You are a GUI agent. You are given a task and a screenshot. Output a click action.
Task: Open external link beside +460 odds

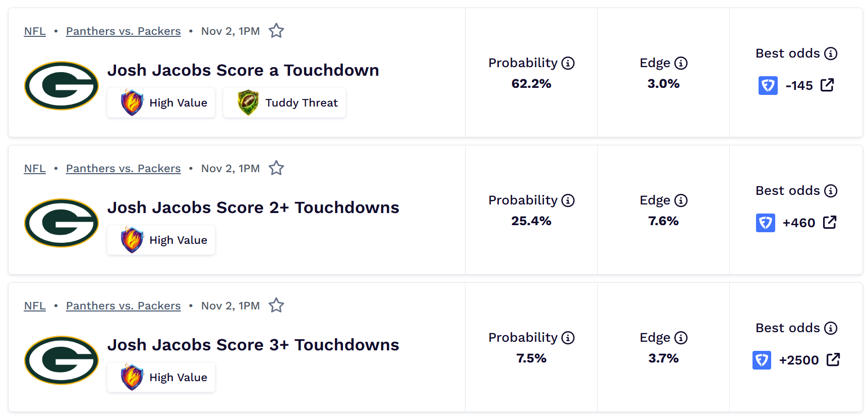830,222
